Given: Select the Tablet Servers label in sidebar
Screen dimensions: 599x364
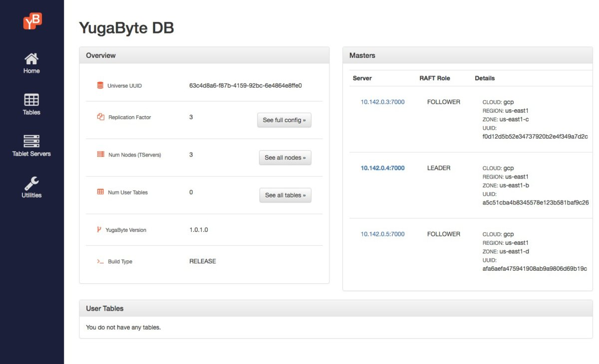Looking at the screenshot, I should pos(31,154).
